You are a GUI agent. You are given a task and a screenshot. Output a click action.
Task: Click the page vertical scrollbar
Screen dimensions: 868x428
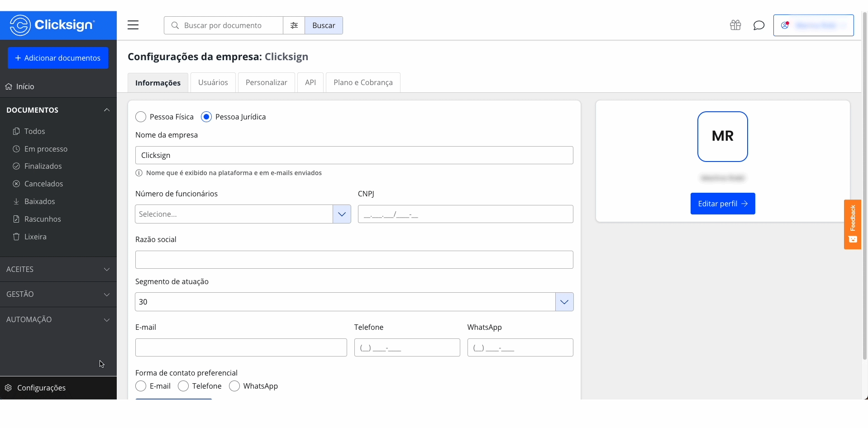[864, 185]
